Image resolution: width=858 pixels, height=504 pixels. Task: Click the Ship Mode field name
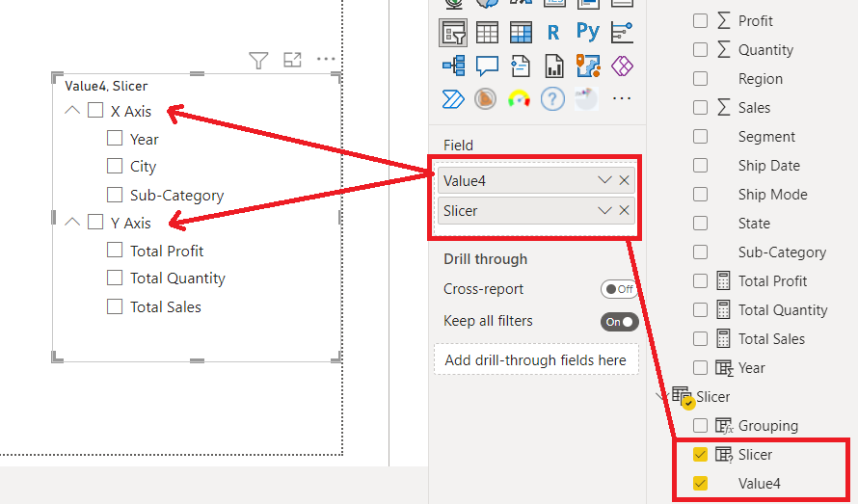pyautogui.click(x=772, y=195)
